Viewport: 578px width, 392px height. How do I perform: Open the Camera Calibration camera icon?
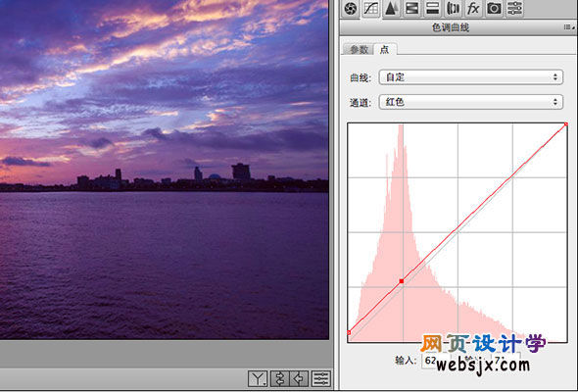coord(494,9)
